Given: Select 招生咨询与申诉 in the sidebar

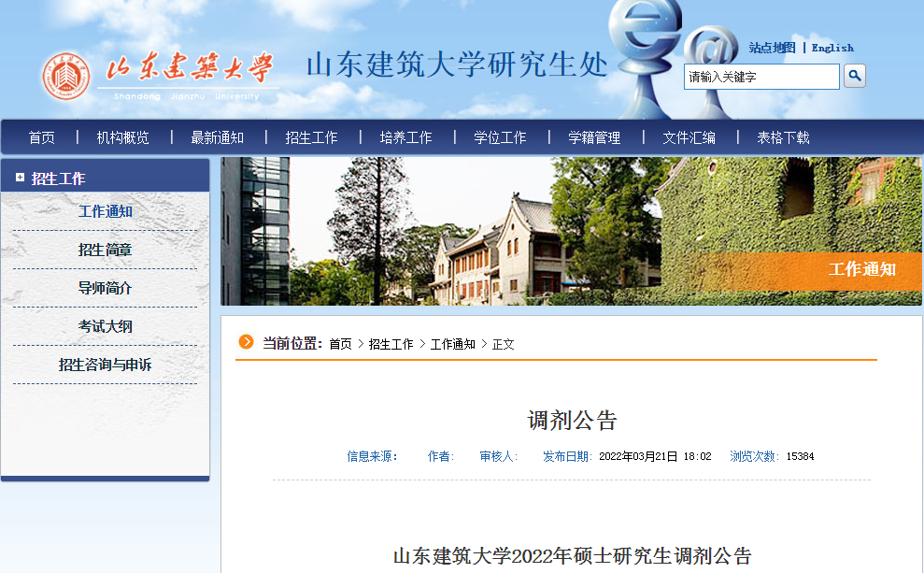Looking at the screenshot, I should point(105,365).
